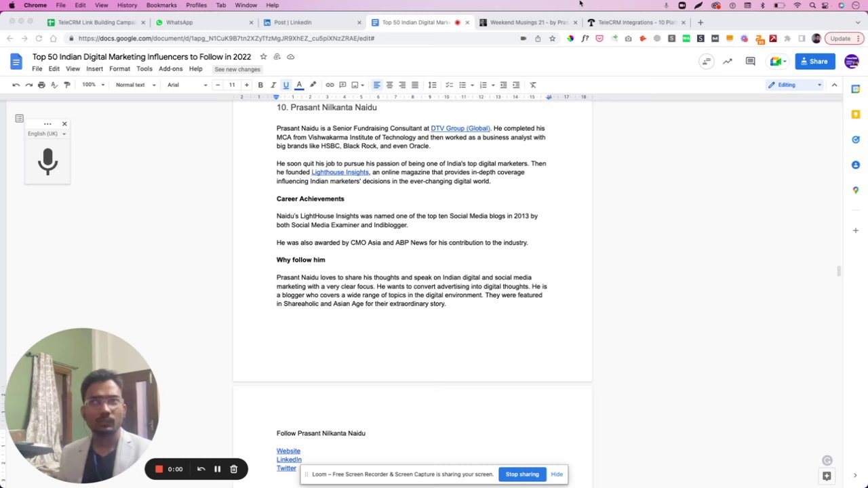
Task: Open the Format menu in Docs
Action: point(119,69)
